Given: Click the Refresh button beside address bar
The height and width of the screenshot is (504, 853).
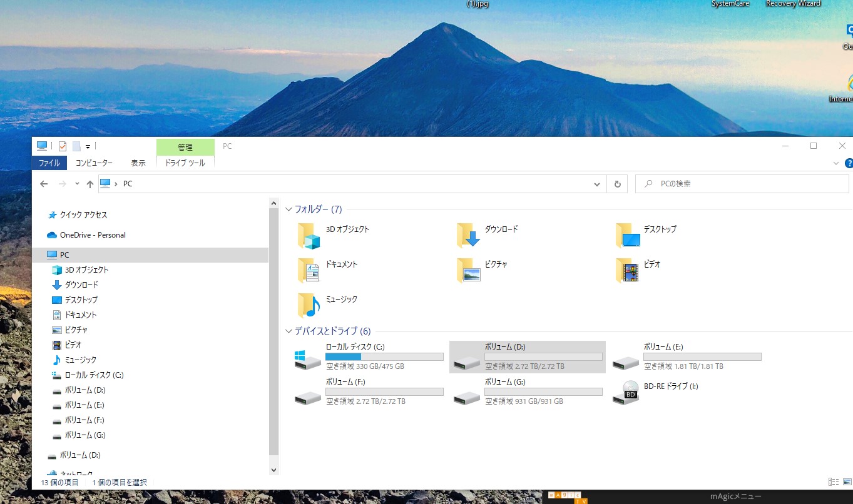Looking at the screenshot, I should click(x=617, y=184).
